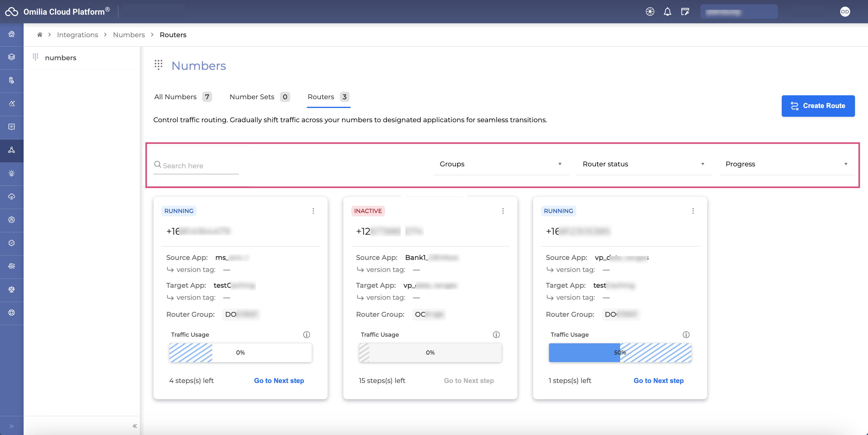Expand the Router status filter dropdown
Viewport: 868px width, 435px height.
tap(644, 164)
